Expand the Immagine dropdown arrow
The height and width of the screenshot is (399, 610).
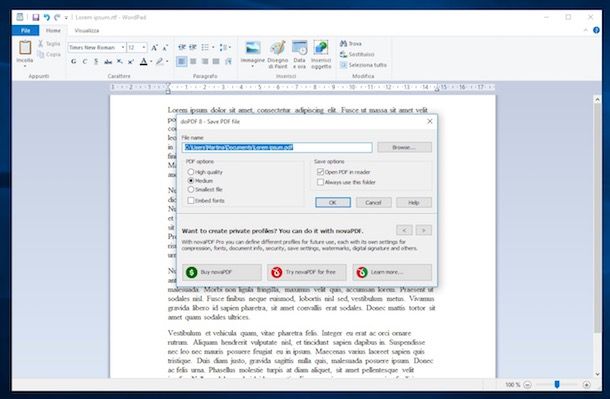coord(252,66)
